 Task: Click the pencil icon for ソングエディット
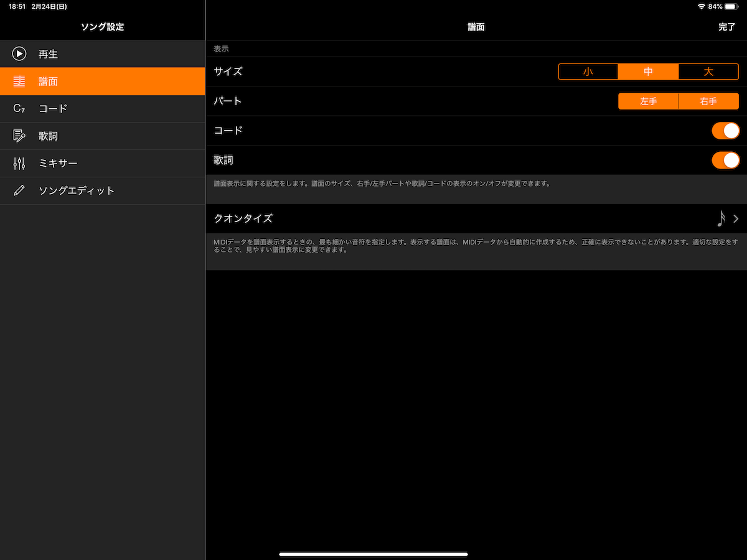19,190
